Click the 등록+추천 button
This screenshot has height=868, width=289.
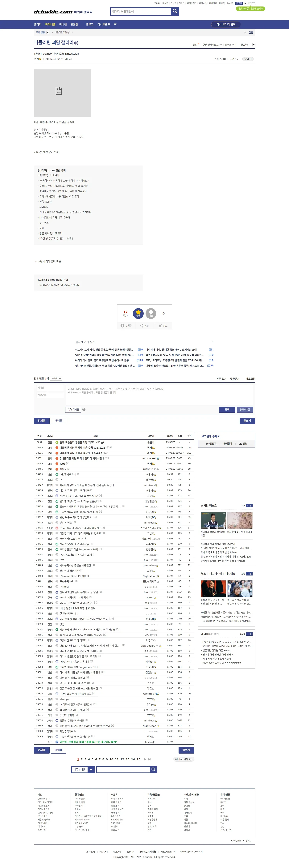tap(245, 409)
